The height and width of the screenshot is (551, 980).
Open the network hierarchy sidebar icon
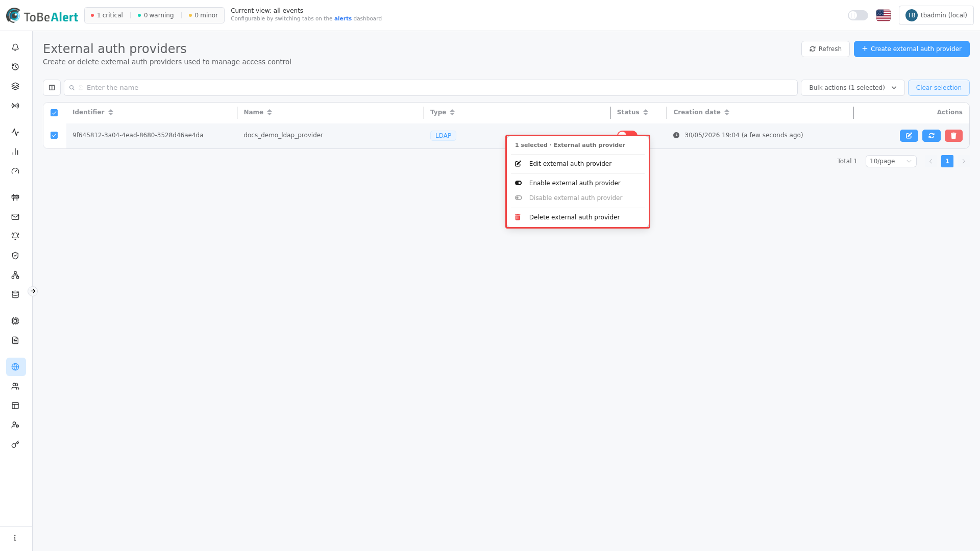click(x=15, y=275)
